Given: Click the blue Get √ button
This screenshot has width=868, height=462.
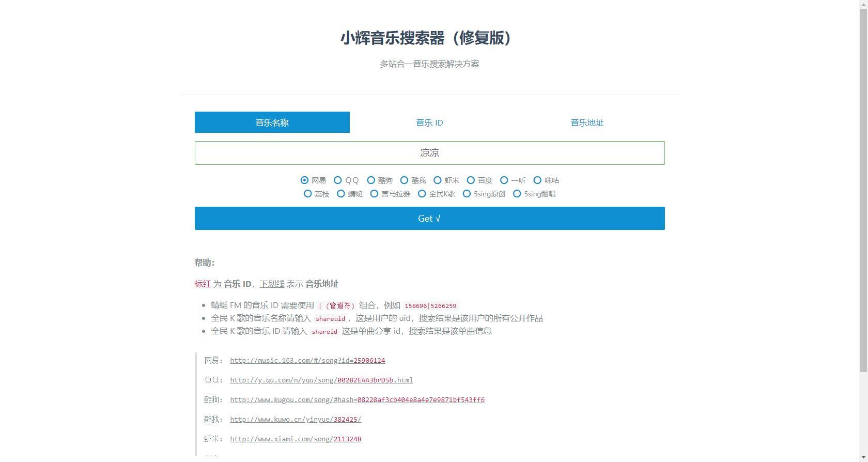Looking at the screenshot, I should click(x=429, y=219).
